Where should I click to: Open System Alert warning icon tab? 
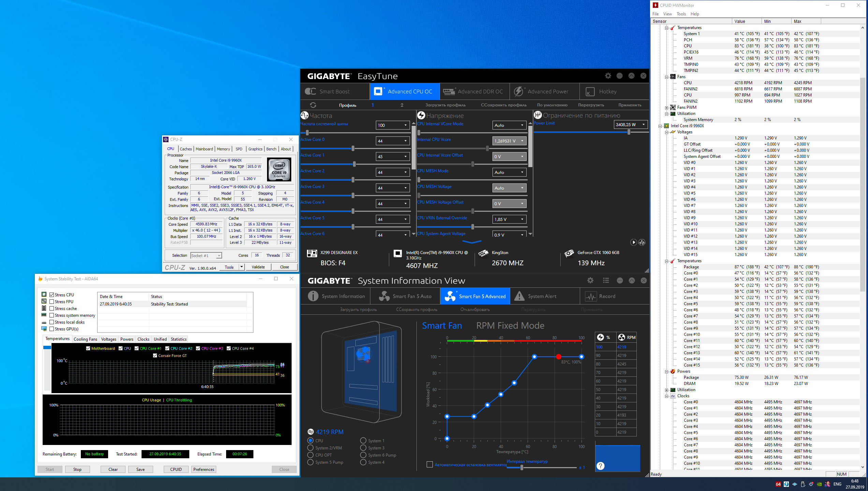(x=519, y=296)
